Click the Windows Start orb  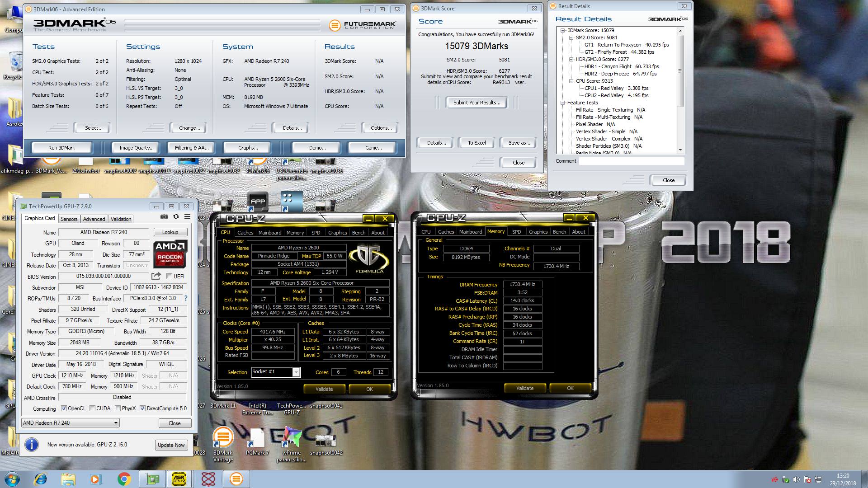(x=12, y=479)
